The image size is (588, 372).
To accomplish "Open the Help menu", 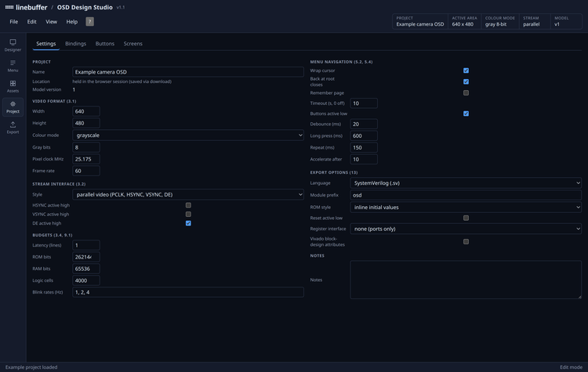I will point(71,22).
